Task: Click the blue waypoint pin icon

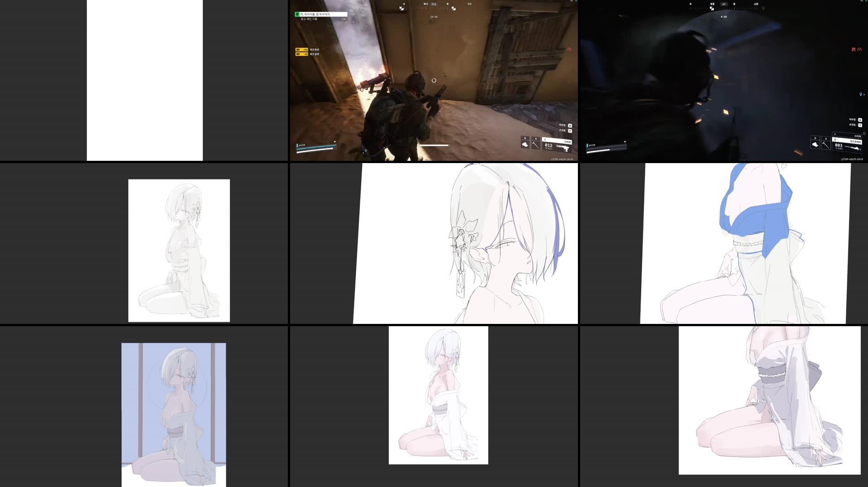Action: (861, 94)
